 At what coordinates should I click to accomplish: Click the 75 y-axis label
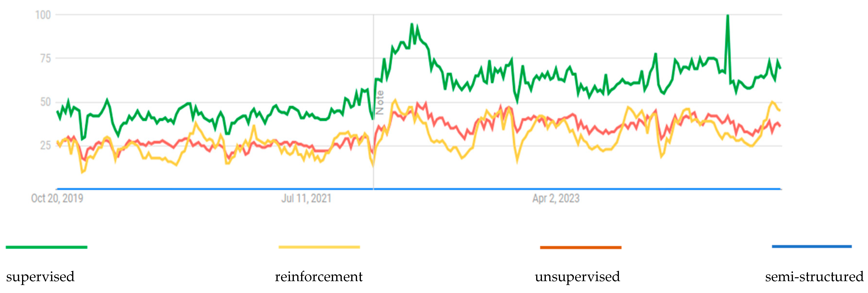(46, 59)
